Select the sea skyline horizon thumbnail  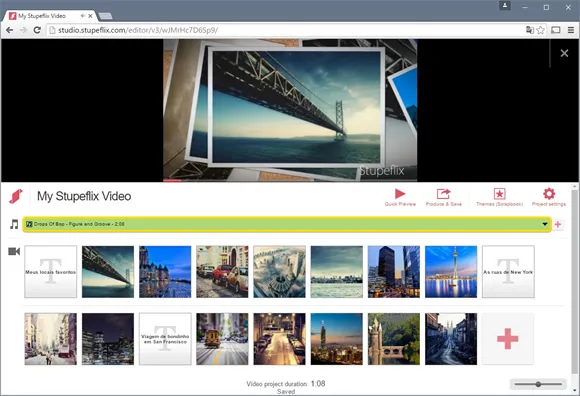(x=337, y=272)
